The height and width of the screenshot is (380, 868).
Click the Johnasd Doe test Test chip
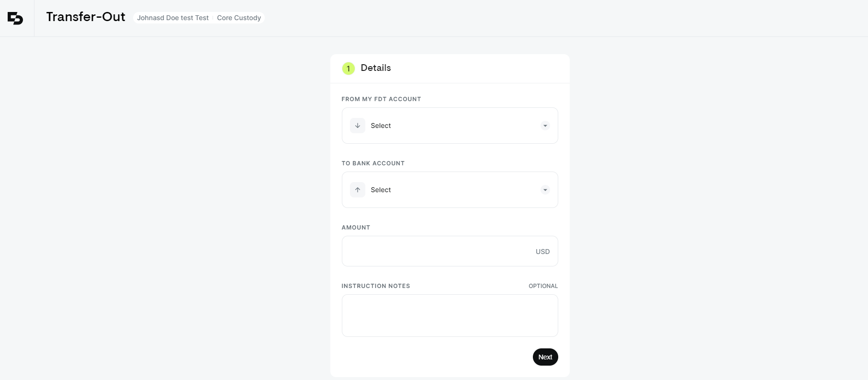[173, 18]
